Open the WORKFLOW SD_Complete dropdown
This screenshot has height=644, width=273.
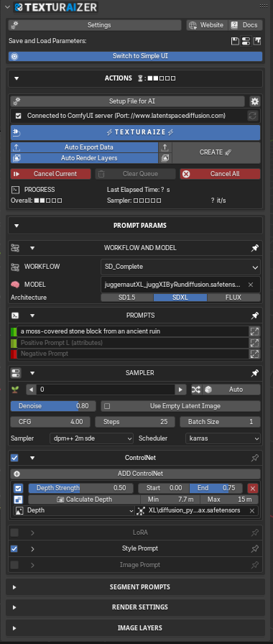point(180,267)
